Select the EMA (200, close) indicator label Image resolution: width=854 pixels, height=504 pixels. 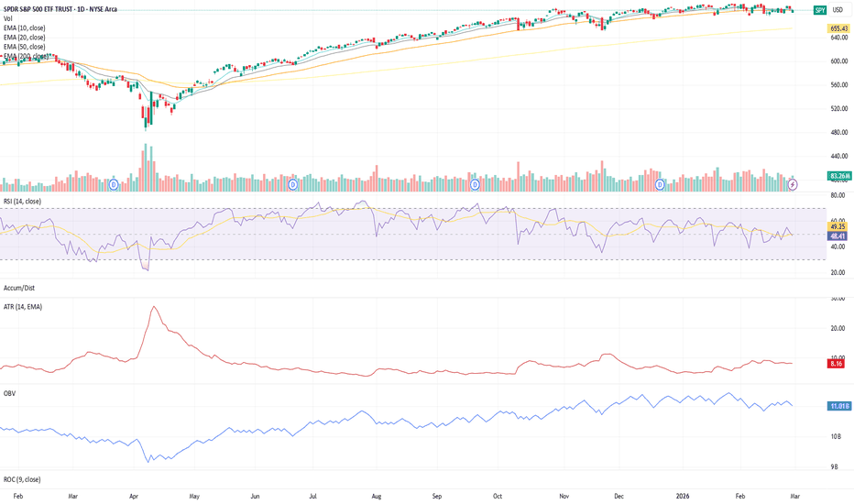coord(27,56)
